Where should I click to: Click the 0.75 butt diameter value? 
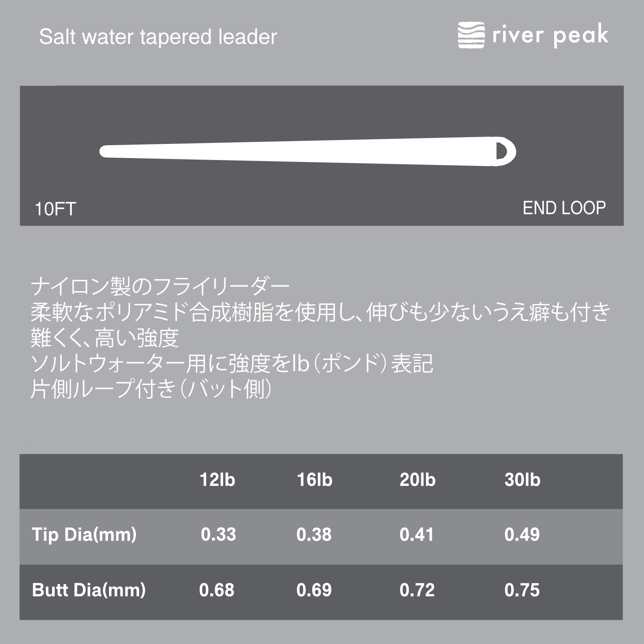tap(522, 590)
